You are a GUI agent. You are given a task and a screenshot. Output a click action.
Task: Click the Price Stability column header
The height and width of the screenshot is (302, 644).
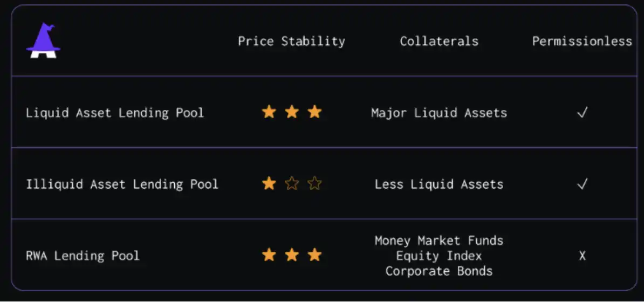pyautogui.click(x=291, y=42)
